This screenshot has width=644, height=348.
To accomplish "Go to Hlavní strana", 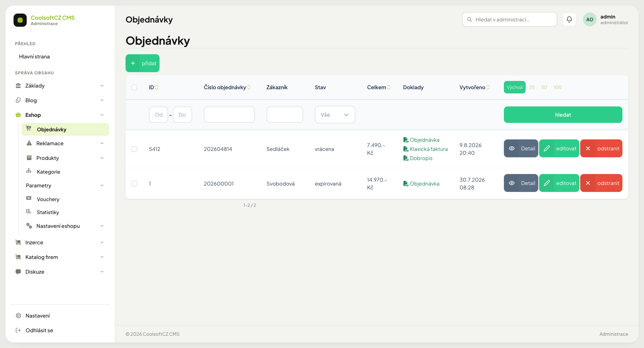I will [x=34, y=57].
